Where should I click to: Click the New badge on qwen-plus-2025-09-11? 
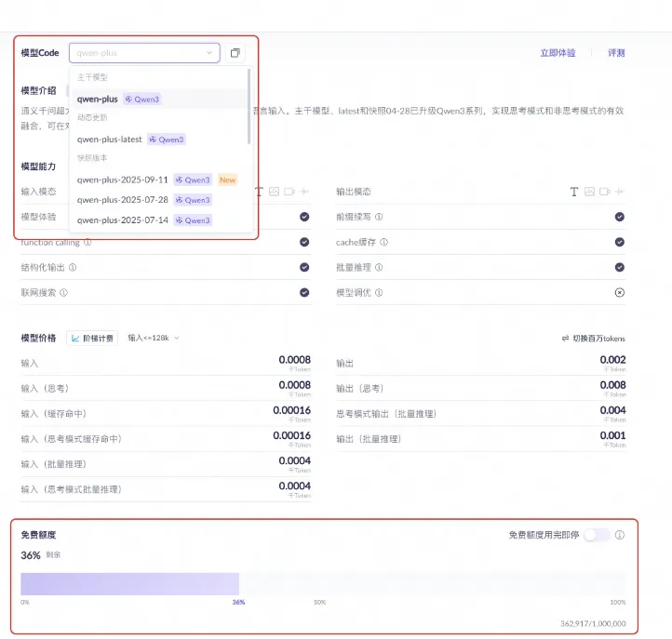(x=228, y=180)
